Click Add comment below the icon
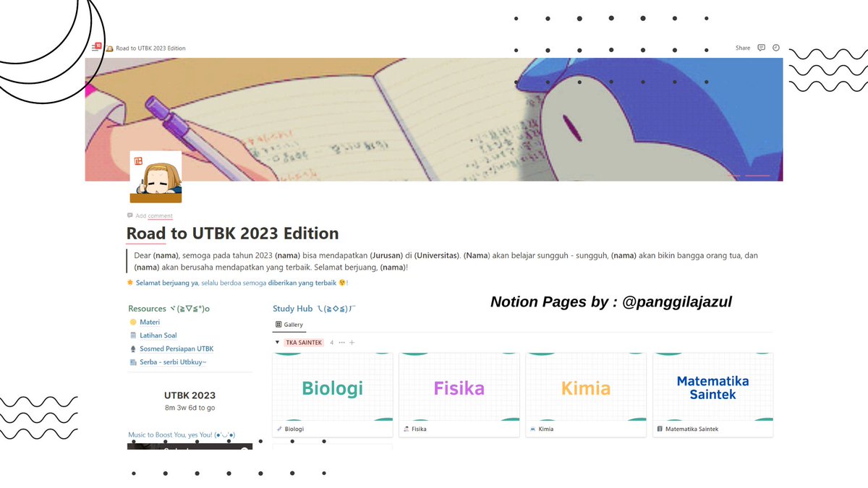This screenshot has height=488, width=868. click(x=154, y=215)
